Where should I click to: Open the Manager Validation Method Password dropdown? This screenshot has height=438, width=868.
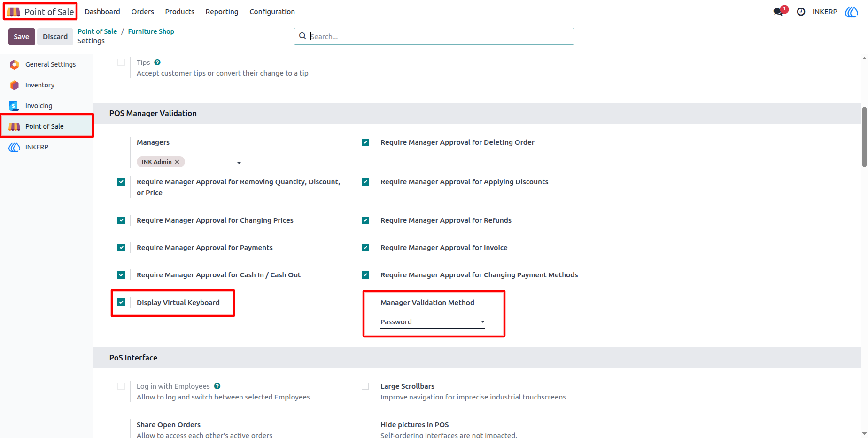432,322
